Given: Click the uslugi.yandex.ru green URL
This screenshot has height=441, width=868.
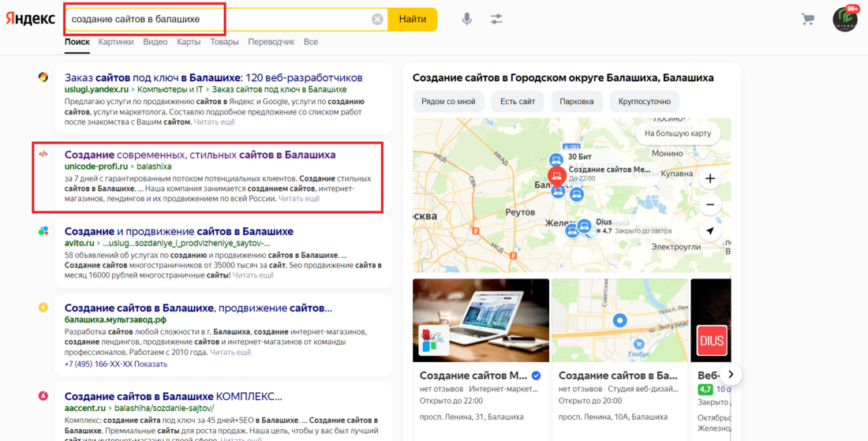Looking at the screenshot, I should (x=96, y=90).
